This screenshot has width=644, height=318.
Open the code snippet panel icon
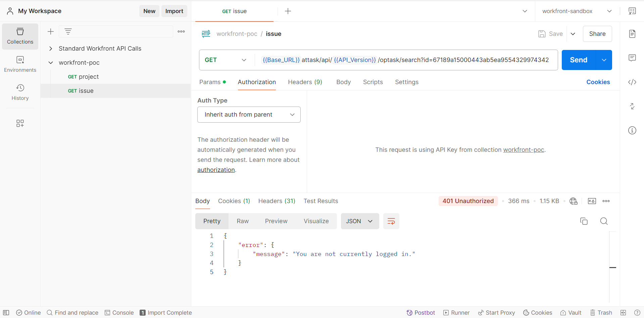[632, 82]
